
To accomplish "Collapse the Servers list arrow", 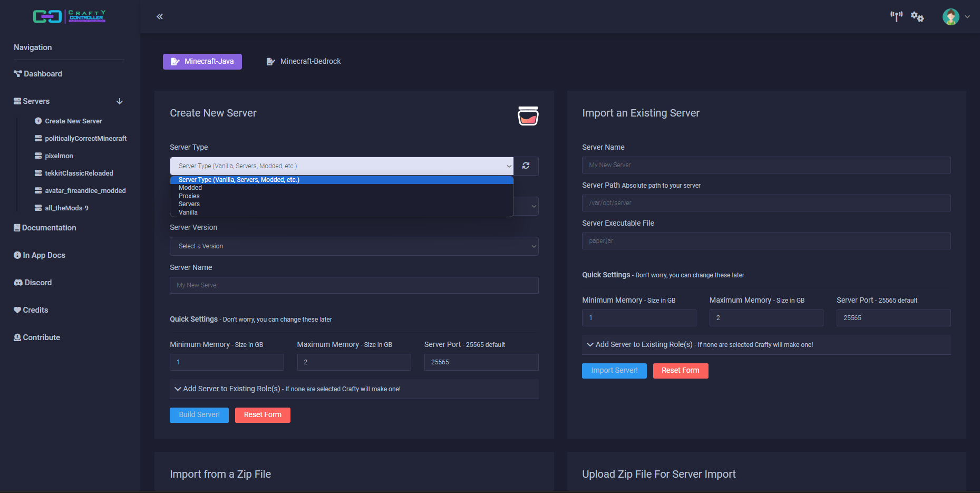I will coord(120,101).
